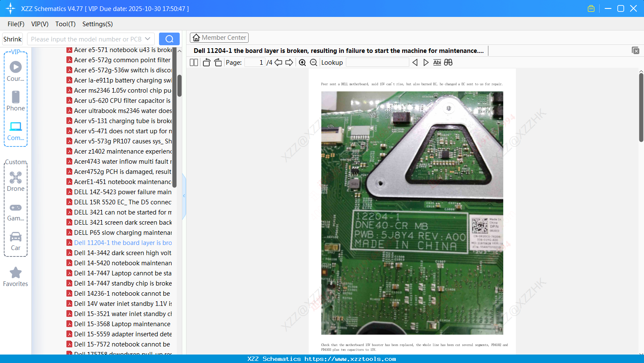The image size is (644, 363).
Task: Close the open document tab icon
Action: 636,50
